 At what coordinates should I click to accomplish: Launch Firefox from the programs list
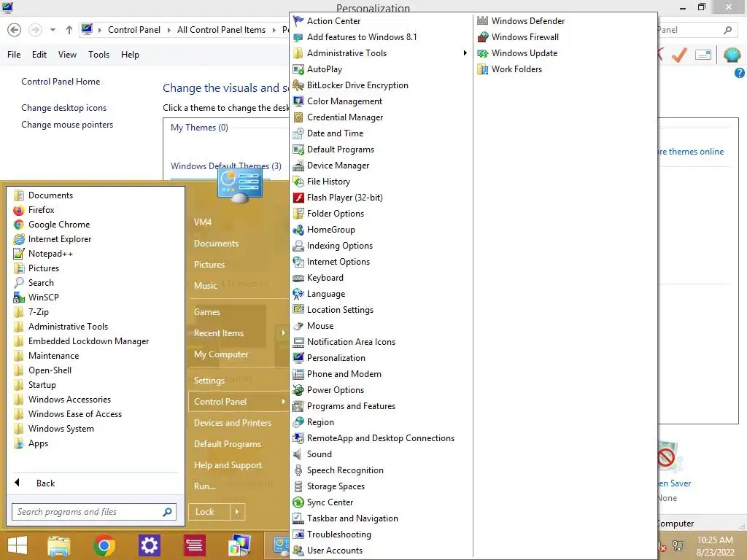coord(41,210)
